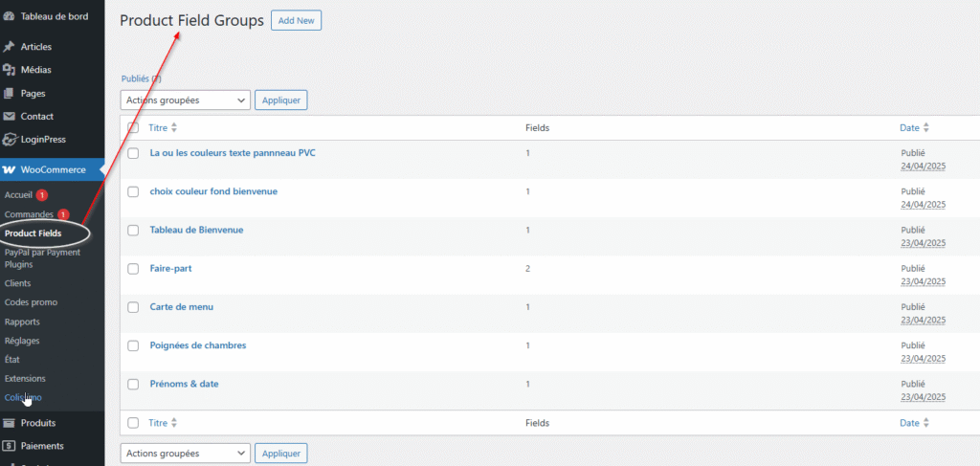Open LoginPress via its icon
Image resolution: width=980 pixels, height=466 pixels.
click(10, 140)
